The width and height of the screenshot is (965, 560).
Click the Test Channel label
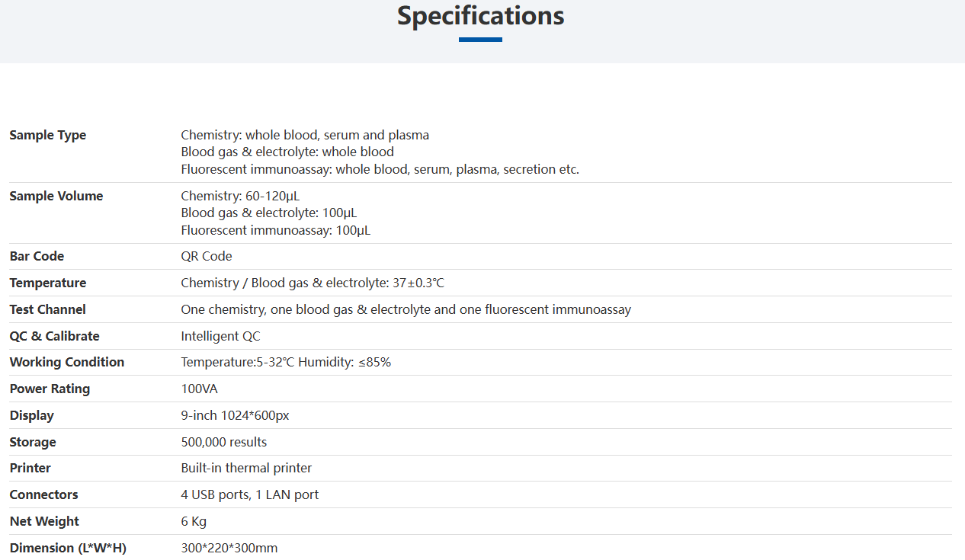(47, 309)
